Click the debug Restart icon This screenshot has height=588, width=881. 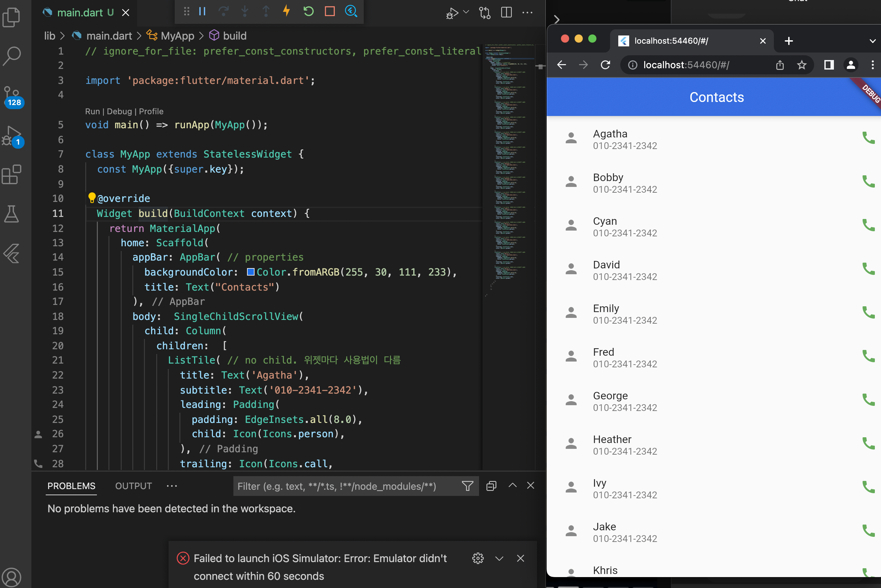(x=308, y=11)
